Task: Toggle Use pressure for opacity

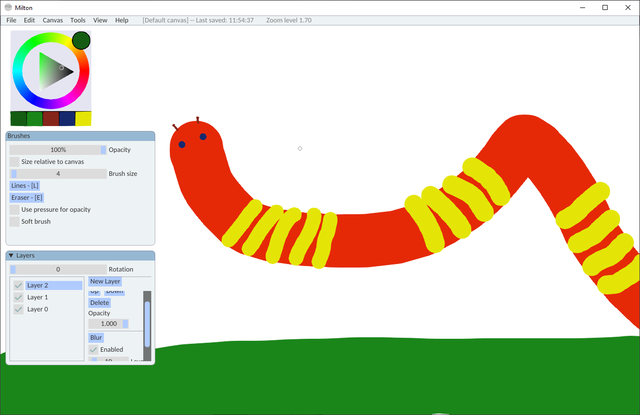Action: [14, 209]
